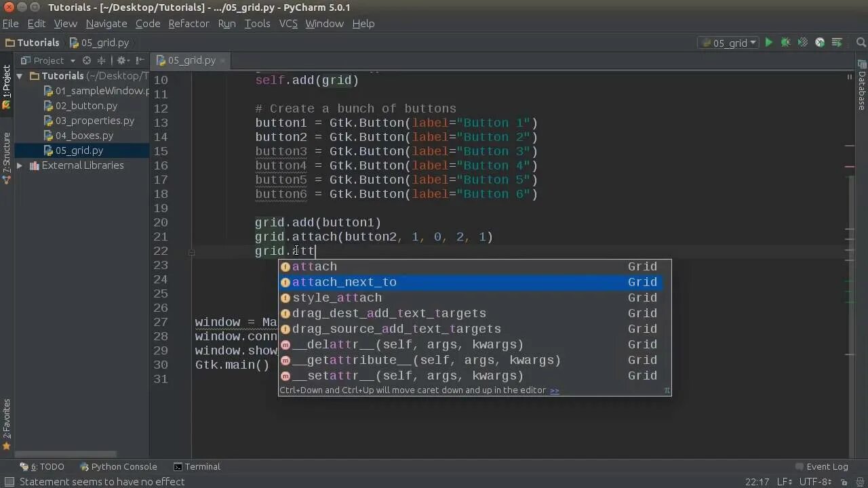Open the Structure side tab
The height and width of the screenshot is (488, 868).
[6, 158]
